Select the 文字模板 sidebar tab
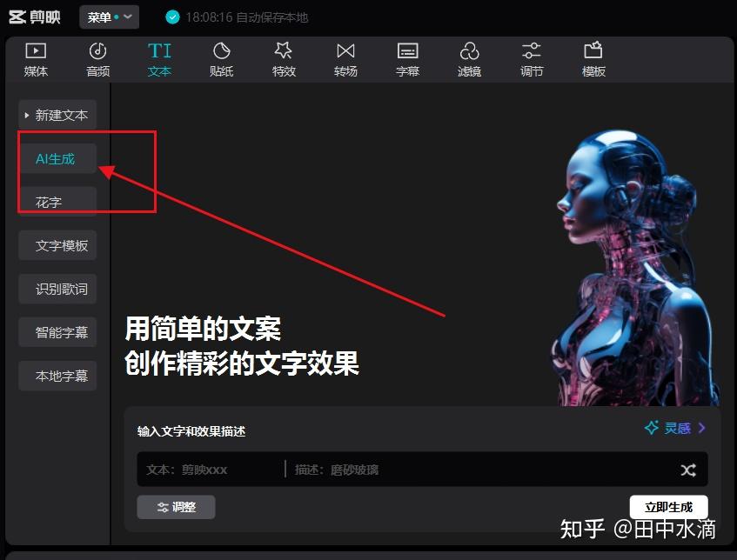Screen dimensions: 737x560 [x=57, y=245]
